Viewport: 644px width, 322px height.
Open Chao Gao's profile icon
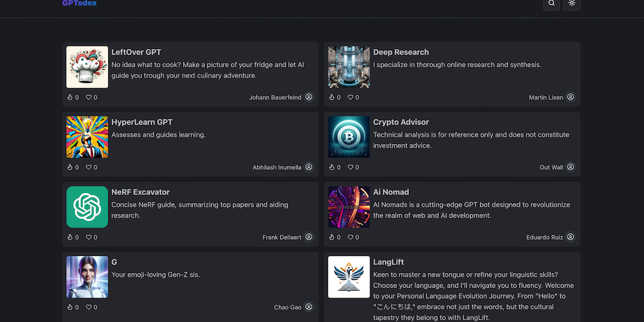pos(309,307)
